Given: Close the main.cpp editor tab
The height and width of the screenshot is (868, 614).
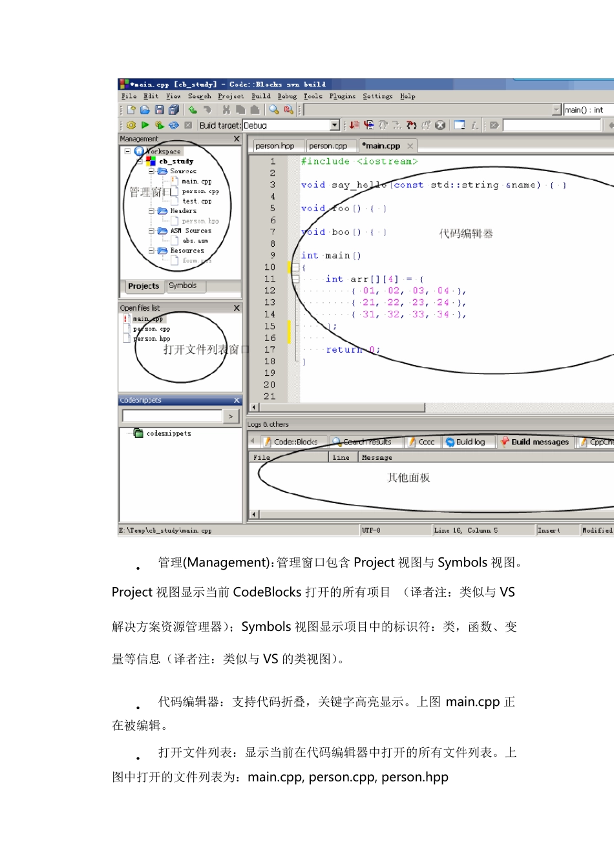Looking at the screenshot, I should click(x=410, y=146).
